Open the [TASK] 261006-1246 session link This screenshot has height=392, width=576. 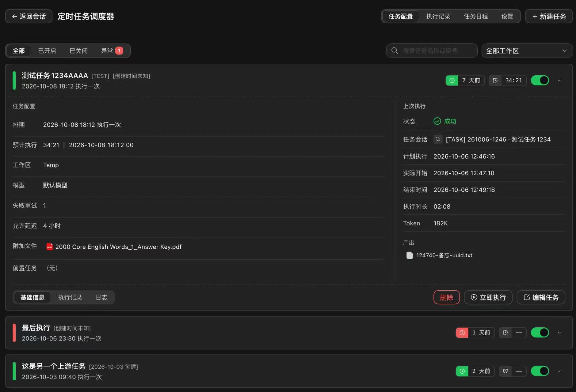[498, 139]
